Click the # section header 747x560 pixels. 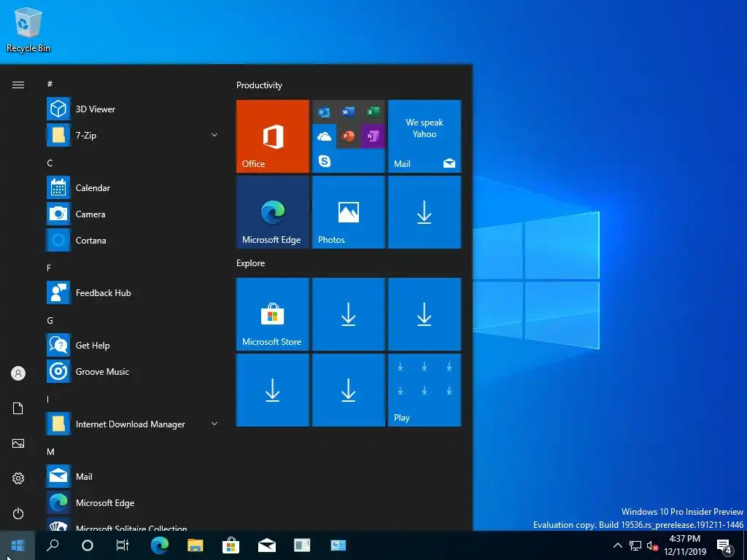[x=50, y=84]
